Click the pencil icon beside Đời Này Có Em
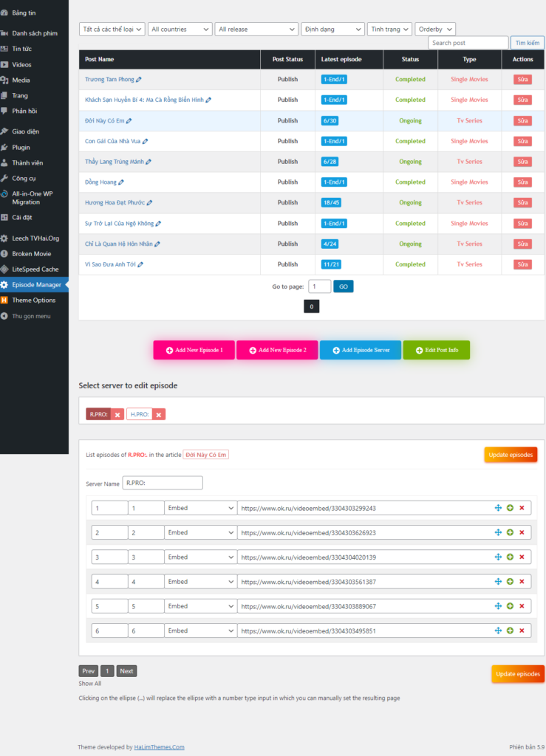The width and height of the screenshot is (546, 756). pyautogui.click(x=129, y=121)
